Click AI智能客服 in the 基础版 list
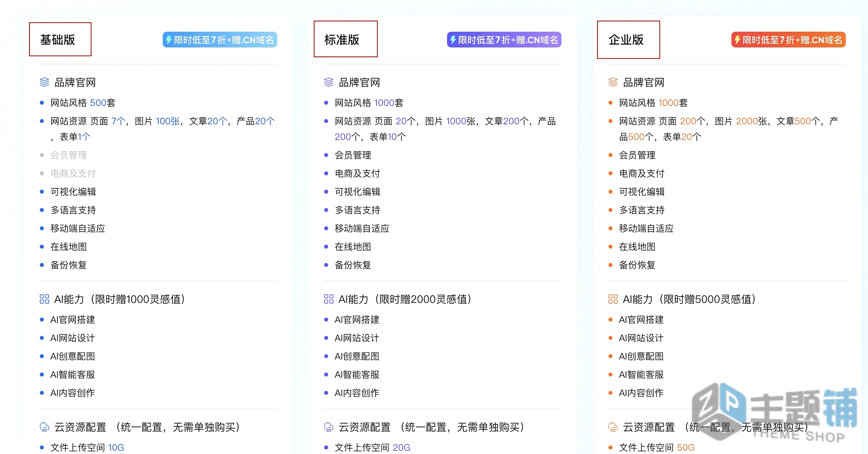This screenshot has height=454, width=868. pyautogui.click(x=73, y=375)
